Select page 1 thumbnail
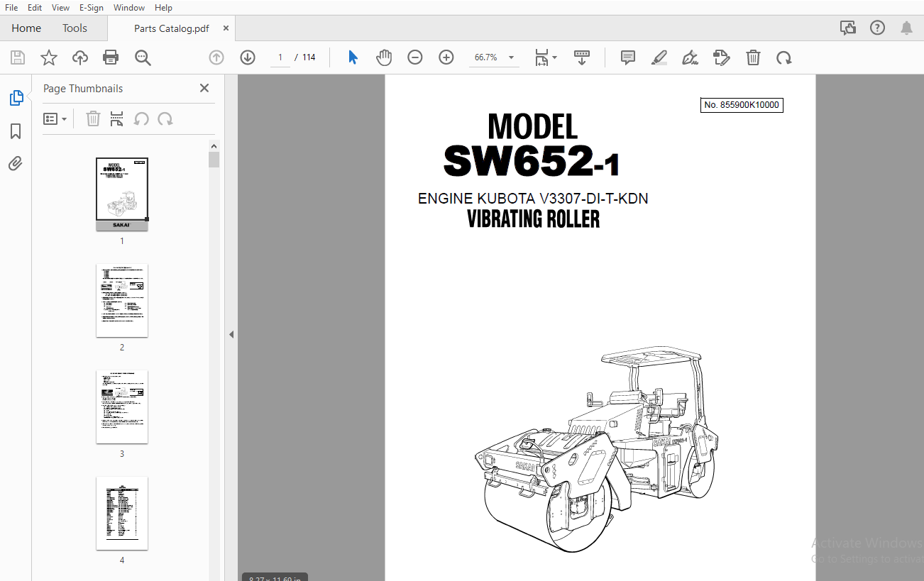Viewport: 924px width, 581px height. pos(122,194)
